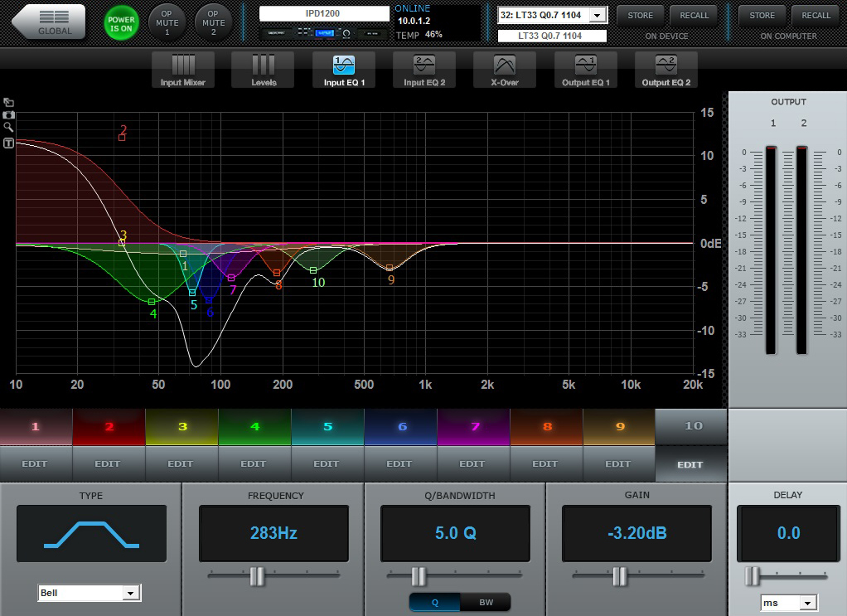Toggle cyan EQ band 5 on or off

328,427
